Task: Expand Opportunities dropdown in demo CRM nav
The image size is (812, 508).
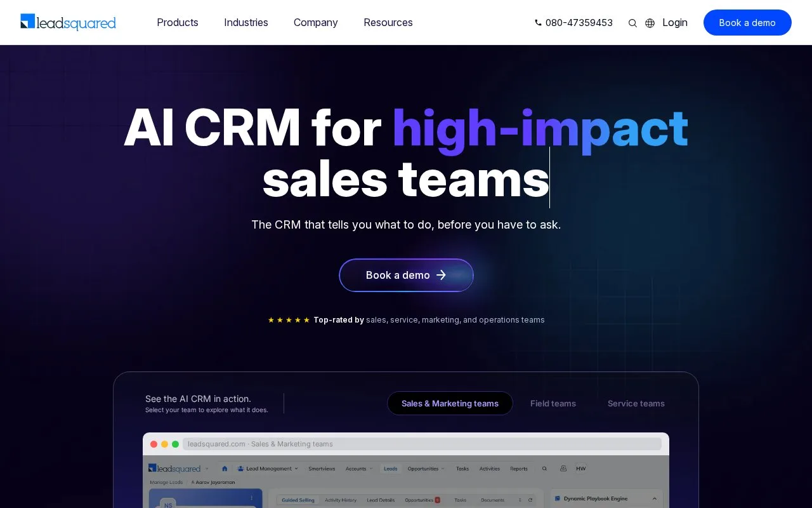Action: click(426, 469)
